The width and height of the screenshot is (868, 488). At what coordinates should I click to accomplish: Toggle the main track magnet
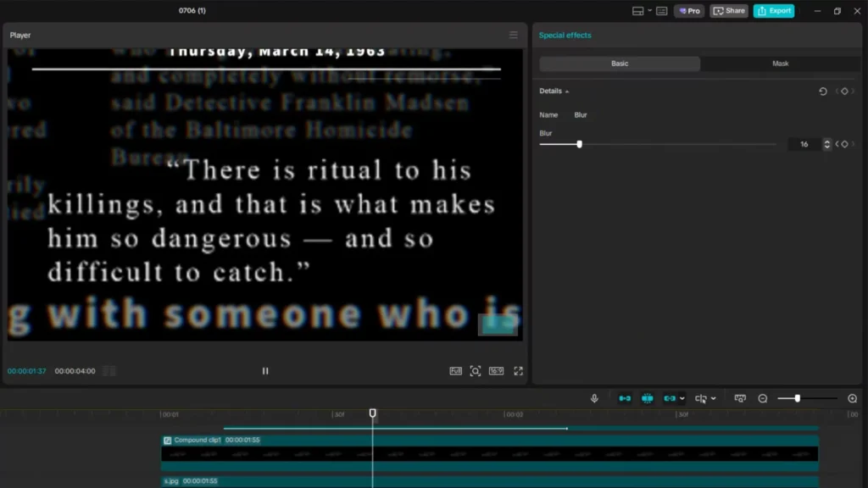pyautogui.click(x=625, y=398)
